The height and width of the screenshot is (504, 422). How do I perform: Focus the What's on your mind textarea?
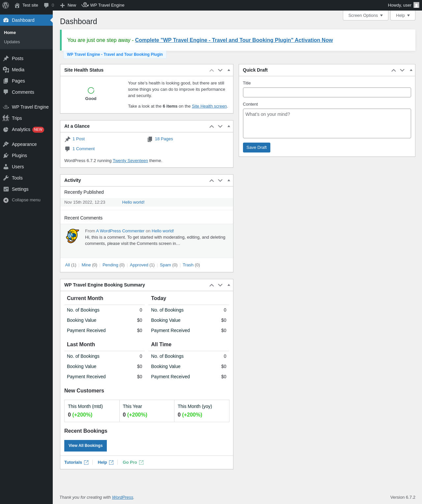point(327,123)
